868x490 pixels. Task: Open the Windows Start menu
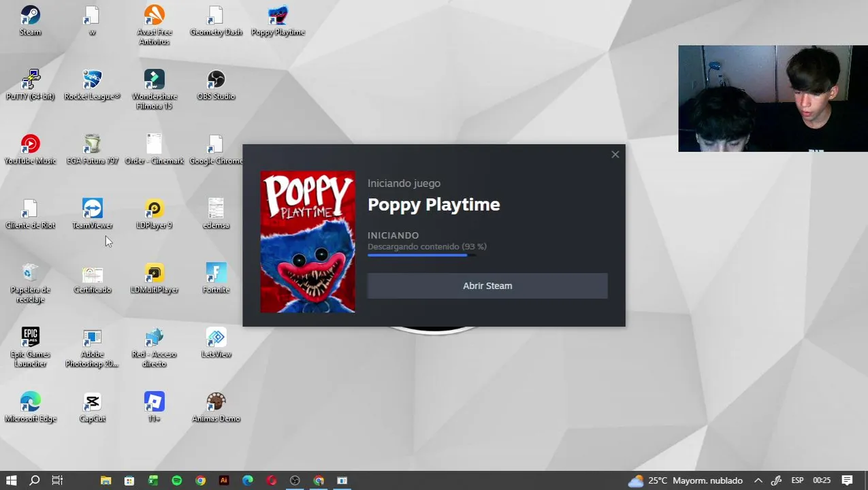click(11, 480)
